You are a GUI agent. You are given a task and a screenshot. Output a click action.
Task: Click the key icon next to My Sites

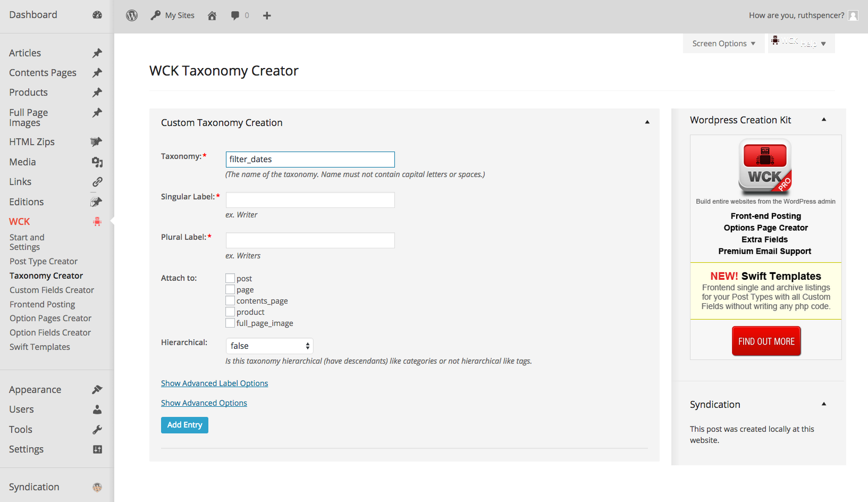click(x=155, y=15)
